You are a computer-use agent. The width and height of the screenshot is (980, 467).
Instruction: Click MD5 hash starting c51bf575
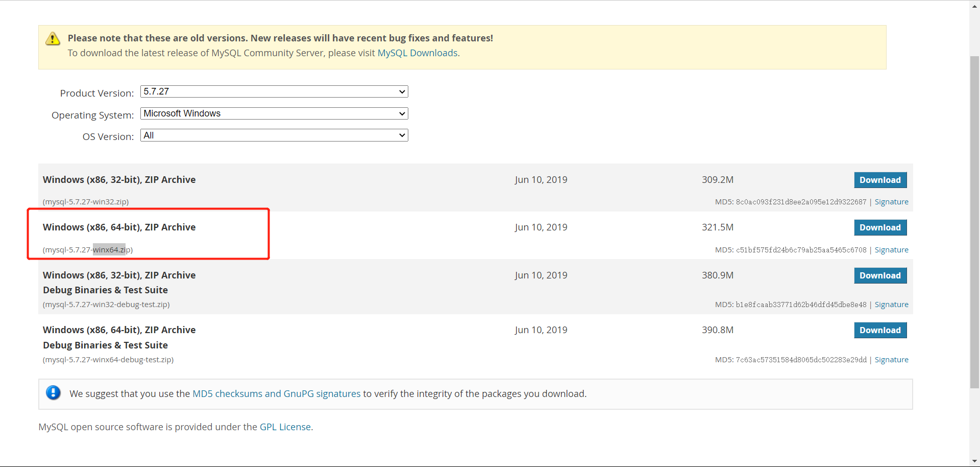(x=801, y=250)
